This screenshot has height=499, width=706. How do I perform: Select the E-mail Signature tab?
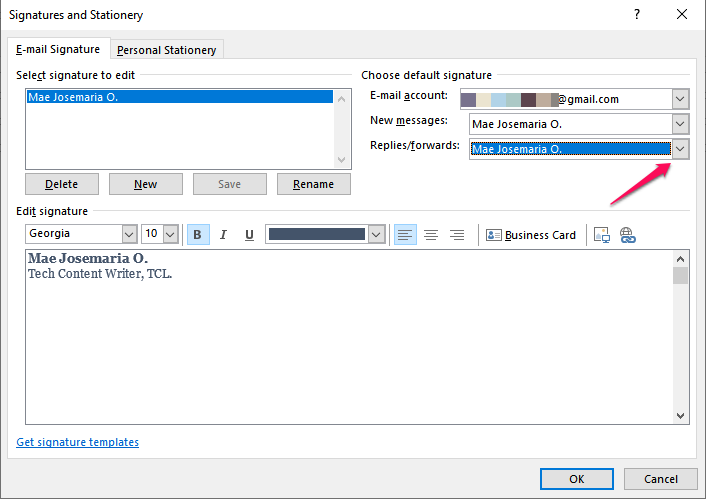point(58,49)
